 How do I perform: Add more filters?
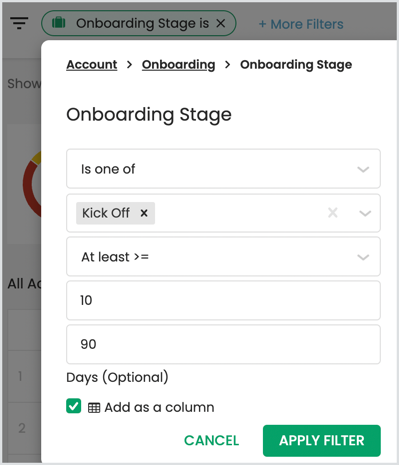click(x=301, y=24)
